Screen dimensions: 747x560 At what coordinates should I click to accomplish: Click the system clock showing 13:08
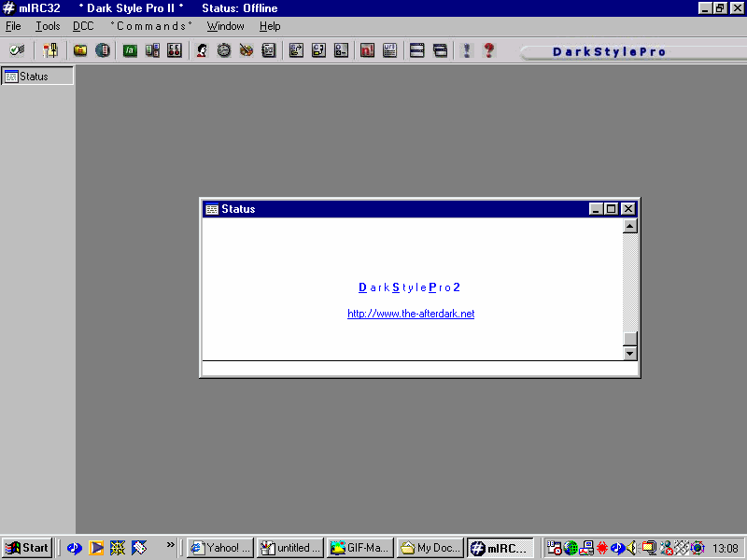[x=726, y=549]
